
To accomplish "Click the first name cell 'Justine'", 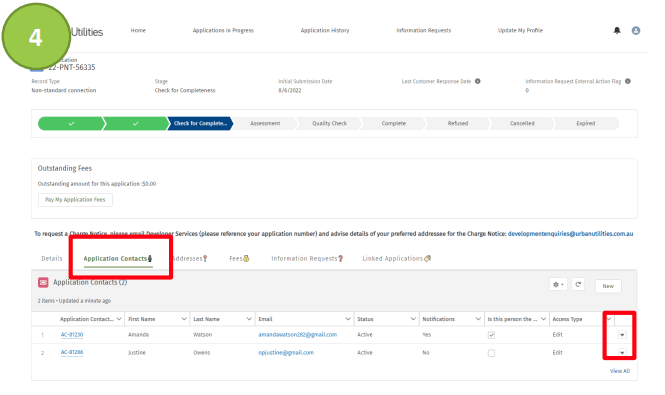I will [137, 353].
